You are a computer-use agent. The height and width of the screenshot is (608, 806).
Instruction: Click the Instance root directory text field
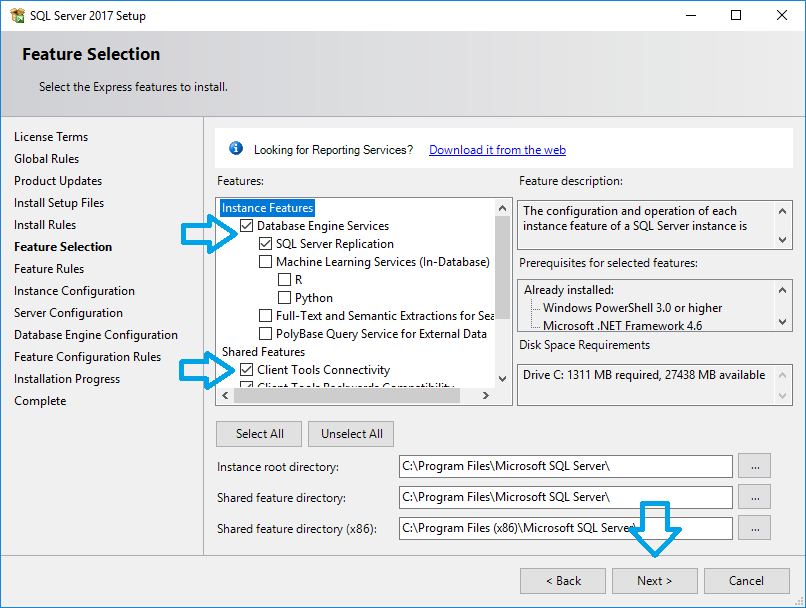(x=565, y=466)
